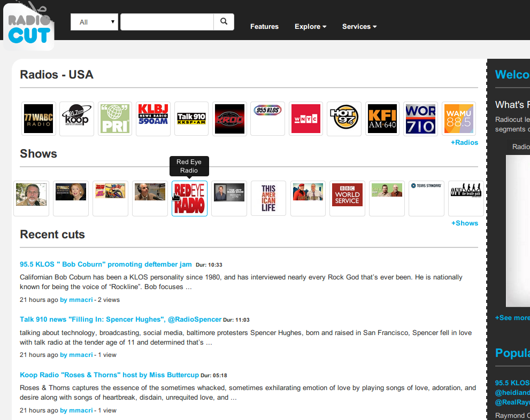Expand the All search category dropdown
Screen dimensions: 530x420
coord(94,22)
